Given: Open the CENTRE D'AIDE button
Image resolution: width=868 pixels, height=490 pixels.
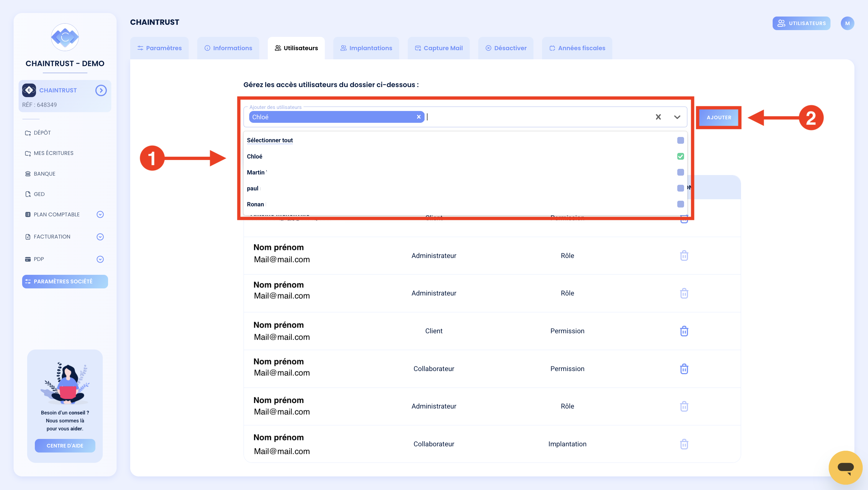Looking at the screenshot, I should tap(65, 445).
